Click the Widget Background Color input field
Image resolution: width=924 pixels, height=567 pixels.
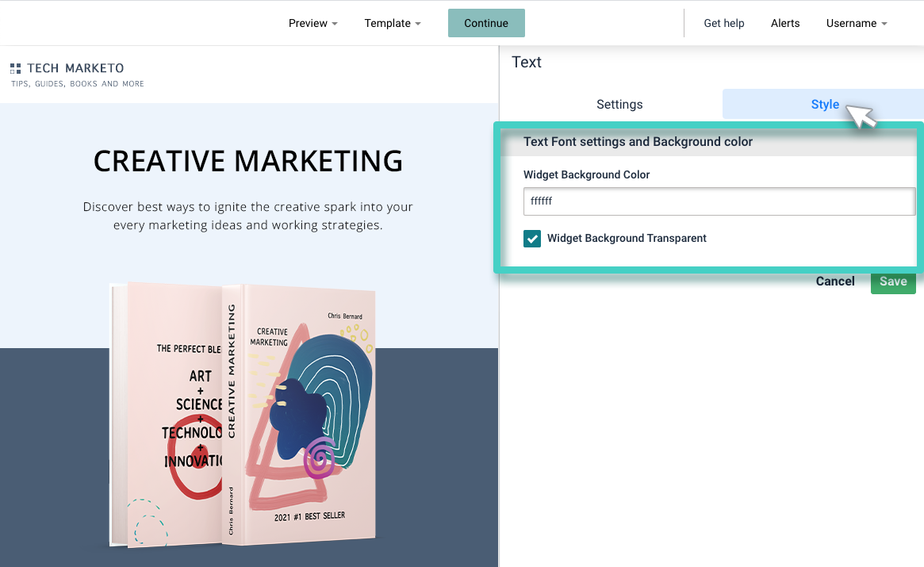click(719, 201)
